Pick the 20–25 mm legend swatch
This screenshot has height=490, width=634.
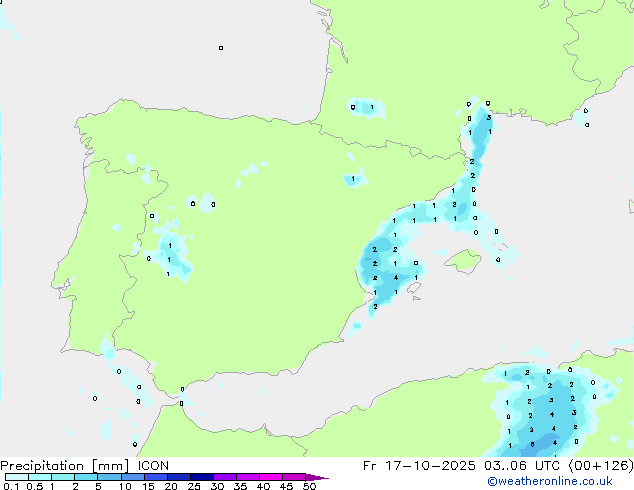pos(178,477)
